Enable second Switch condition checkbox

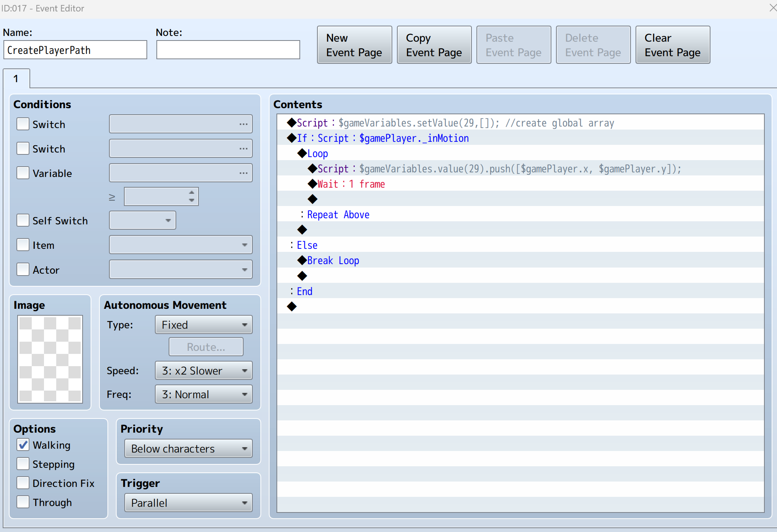pos(23,149)
